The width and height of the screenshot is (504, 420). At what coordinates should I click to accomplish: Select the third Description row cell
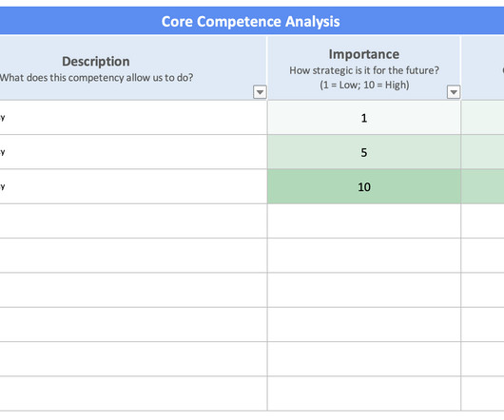click(133, 186)
